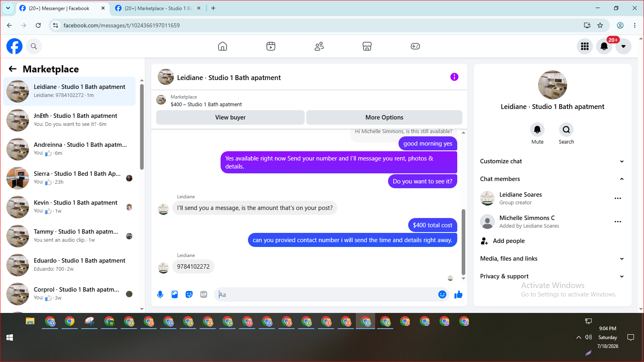
Task: Open Corprol Studio 1 Bath conversation
Action: (x=70, y=294)
